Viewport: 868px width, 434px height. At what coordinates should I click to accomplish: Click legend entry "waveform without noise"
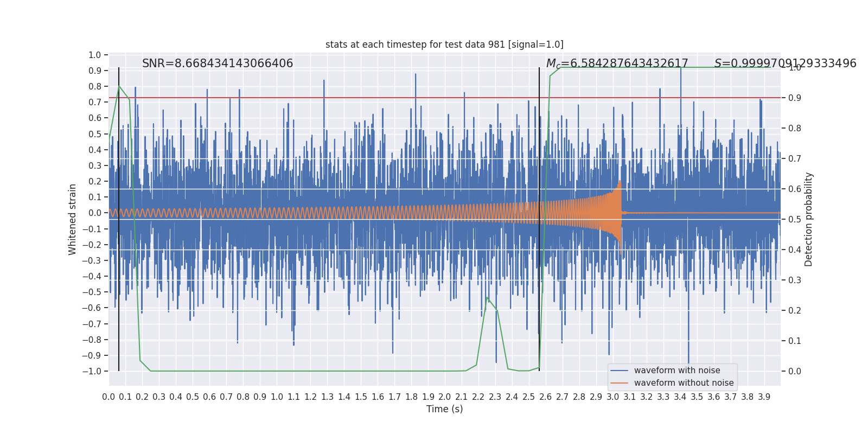(x=684, y=383)
